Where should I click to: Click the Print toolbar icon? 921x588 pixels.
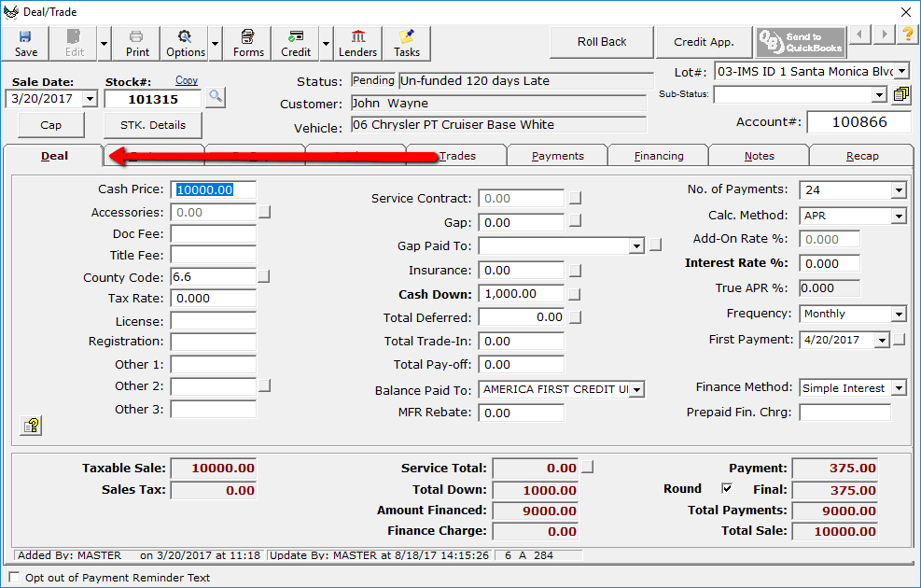137,43
